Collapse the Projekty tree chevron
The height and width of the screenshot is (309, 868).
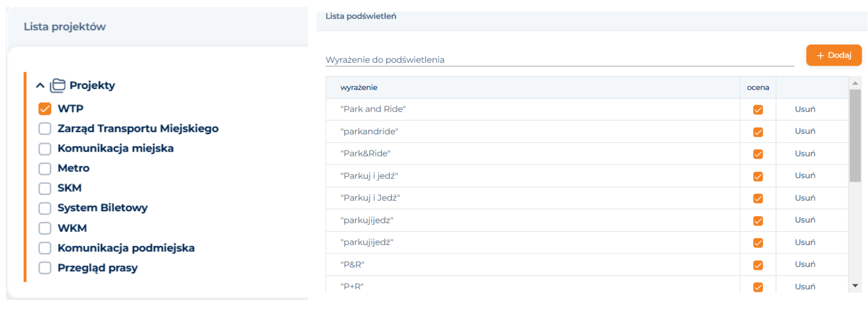[40, 85]
